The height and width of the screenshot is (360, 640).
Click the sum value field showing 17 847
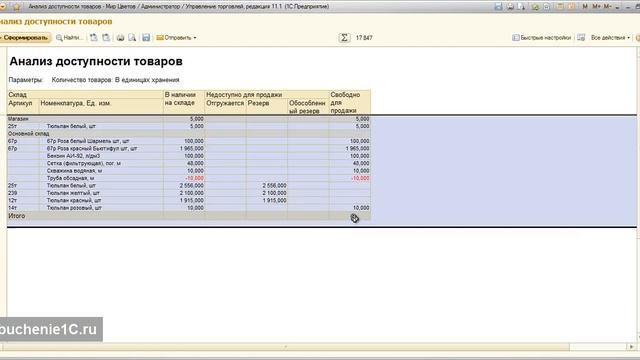[x=364, y=38]
